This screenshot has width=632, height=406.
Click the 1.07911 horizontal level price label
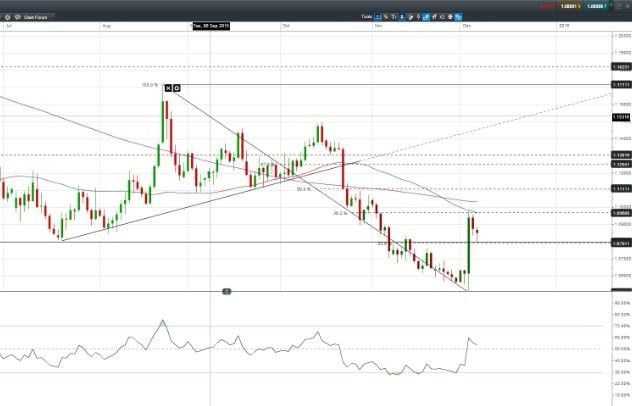click(x=619, y=242)
